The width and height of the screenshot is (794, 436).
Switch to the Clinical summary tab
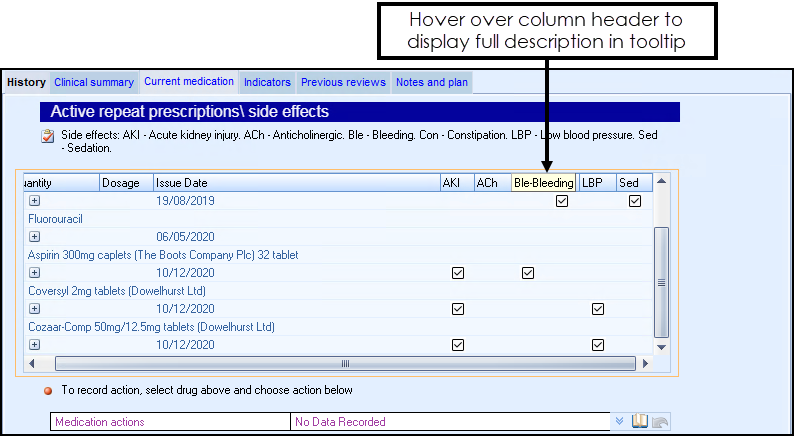(x=94, y=82)
